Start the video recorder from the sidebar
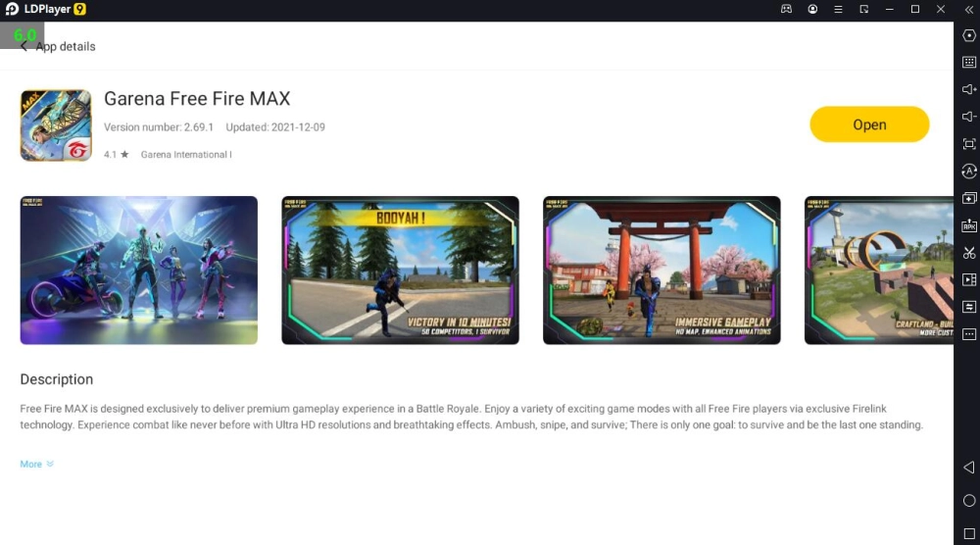This screenshot has height=545, width=980. pyautogui.click(x=969, y=280)
